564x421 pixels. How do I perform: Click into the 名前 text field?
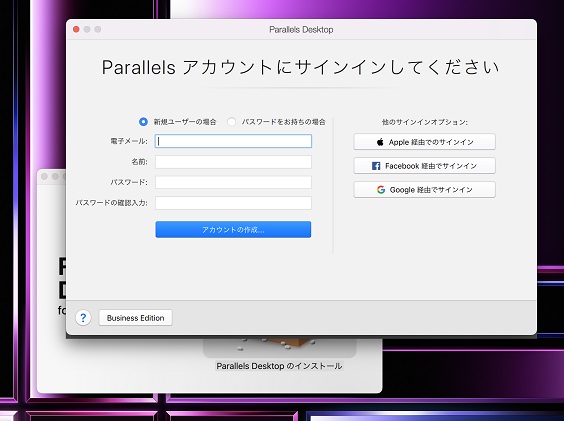[x=233, y=162]
